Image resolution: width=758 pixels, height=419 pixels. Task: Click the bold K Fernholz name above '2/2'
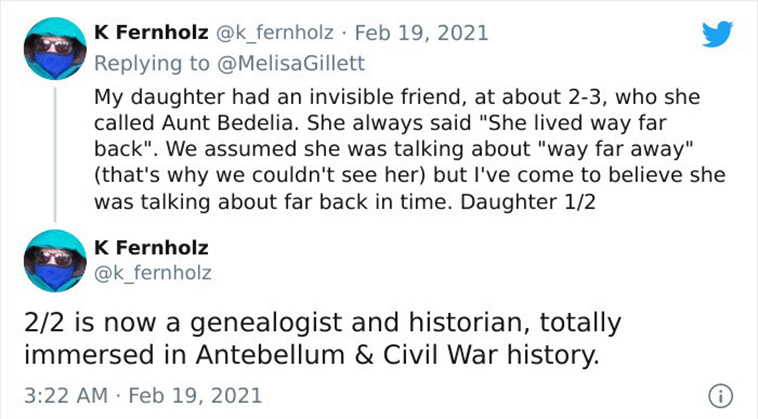(151, 247)
